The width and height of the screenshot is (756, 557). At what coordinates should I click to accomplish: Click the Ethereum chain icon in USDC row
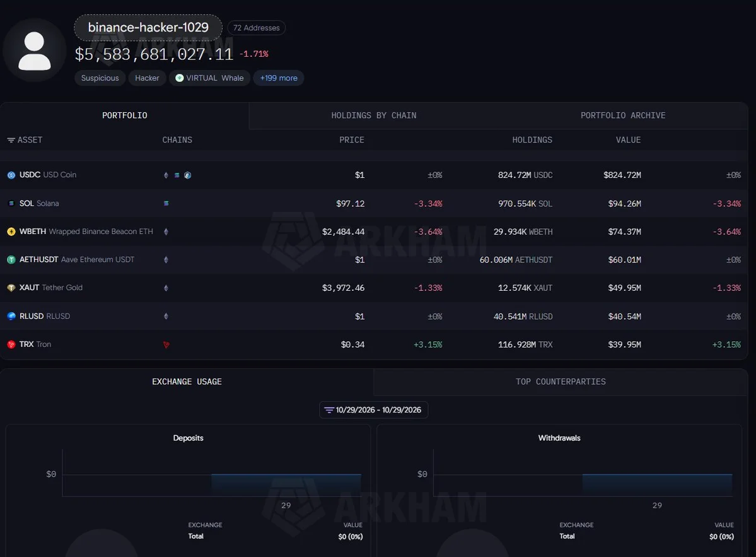point(166,175)
